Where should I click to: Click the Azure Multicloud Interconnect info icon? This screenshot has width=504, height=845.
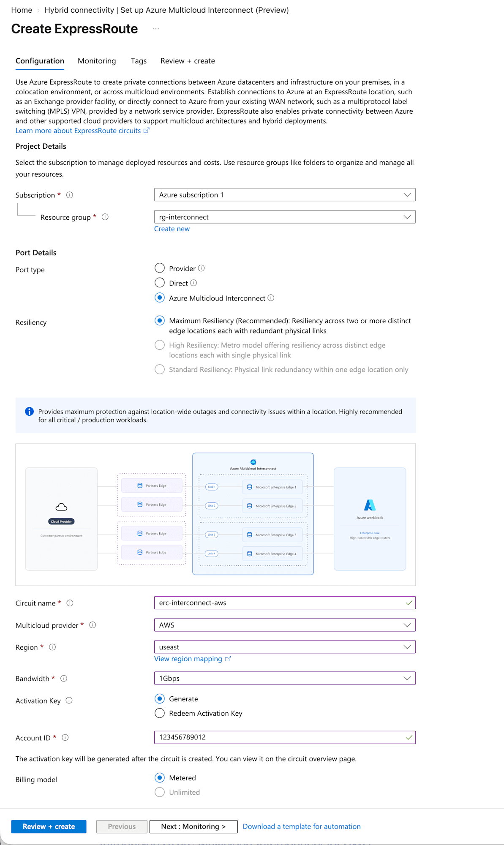pos(271,298)
